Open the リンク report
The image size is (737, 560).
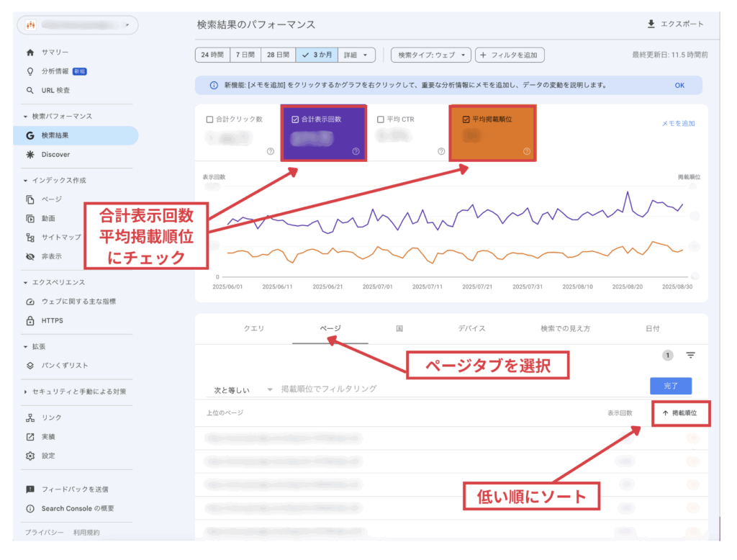48,417
